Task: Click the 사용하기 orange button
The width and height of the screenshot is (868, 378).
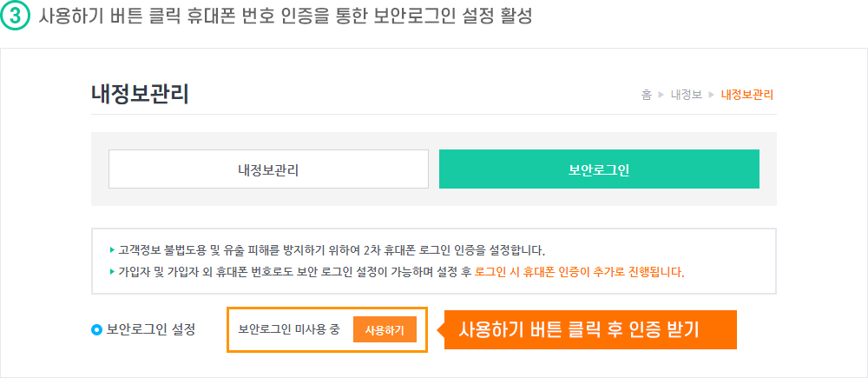Action: (x=385, y=330)
